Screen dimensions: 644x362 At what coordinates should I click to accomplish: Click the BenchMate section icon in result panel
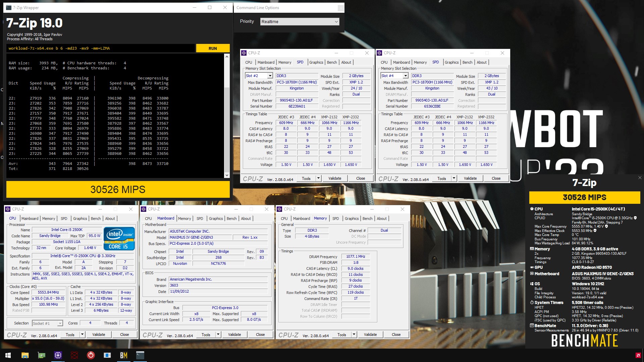[532, 325]
